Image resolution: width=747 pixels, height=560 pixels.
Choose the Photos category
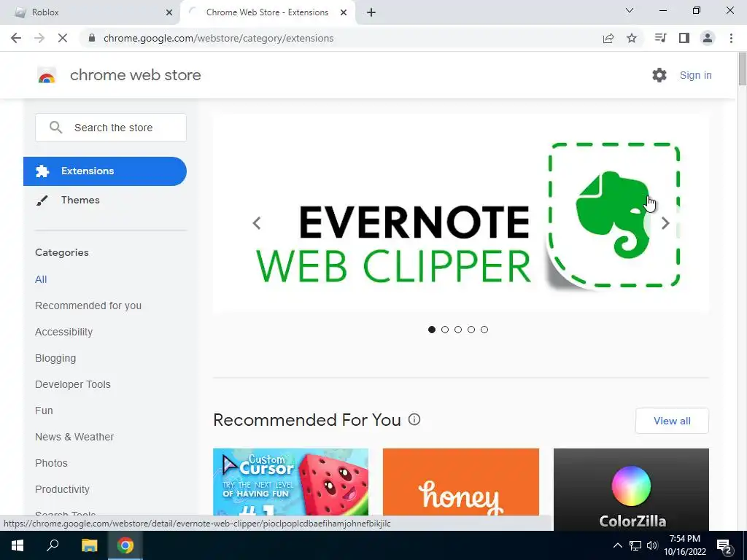tap(52, 463)
